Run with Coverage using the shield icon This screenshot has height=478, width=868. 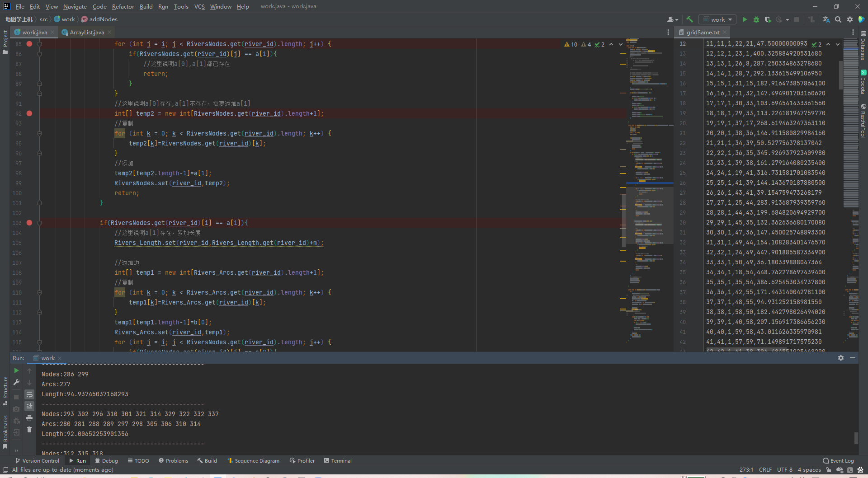tap(768, 19)
